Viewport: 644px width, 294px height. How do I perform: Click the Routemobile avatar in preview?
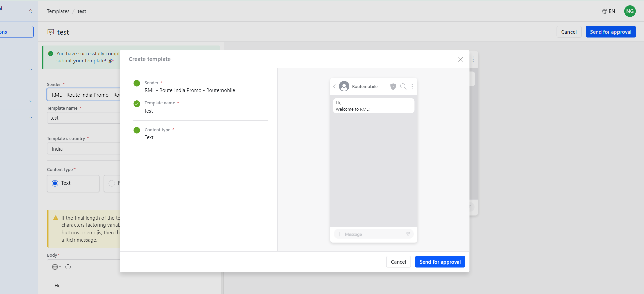tap(344, 86)
